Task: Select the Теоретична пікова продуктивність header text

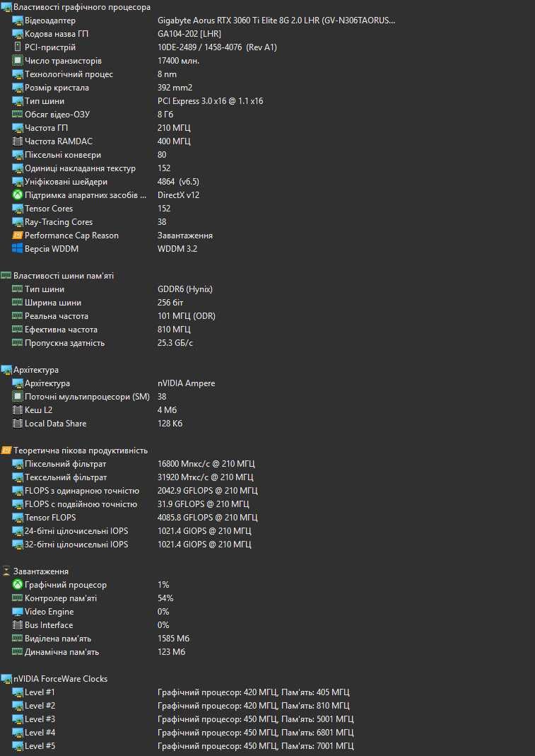Action: coord(81,450)
